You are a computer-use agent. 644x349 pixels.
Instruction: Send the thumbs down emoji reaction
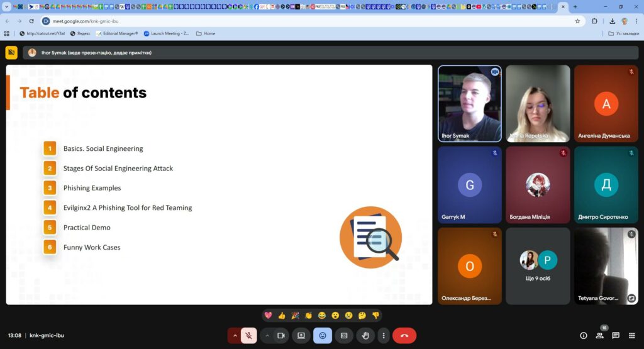pyautogui.click(x=375, y=315)
